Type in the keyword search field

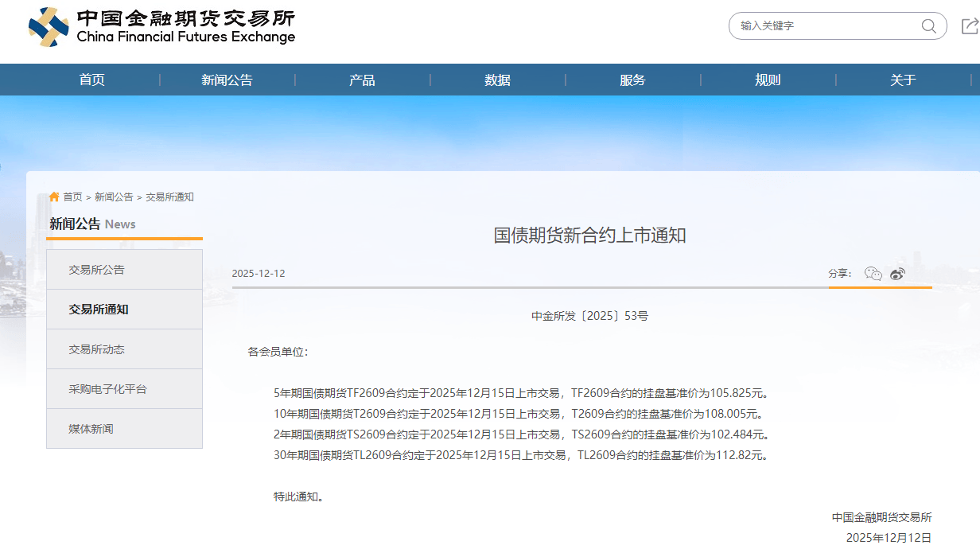click(x=827, y=26)
